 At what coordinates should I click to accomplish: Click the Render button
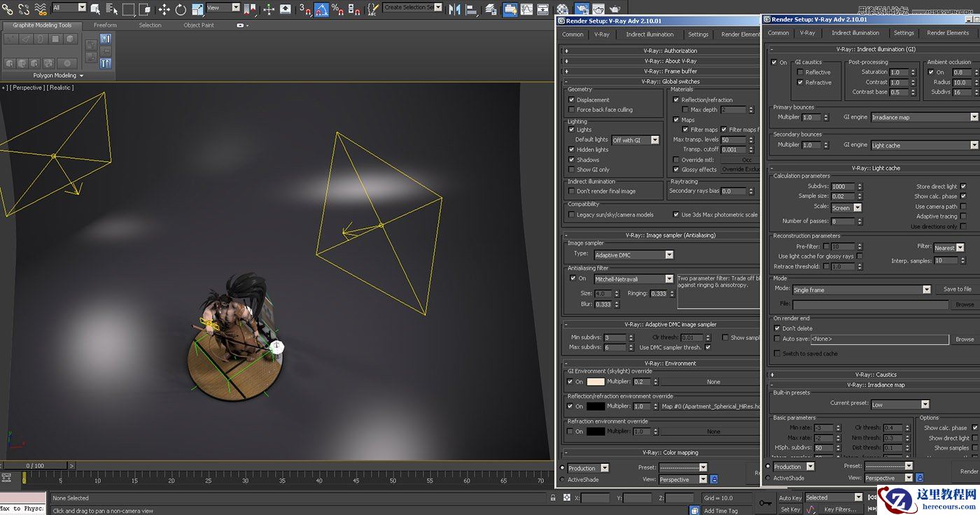pyautogui.click(x=969, y=471)
